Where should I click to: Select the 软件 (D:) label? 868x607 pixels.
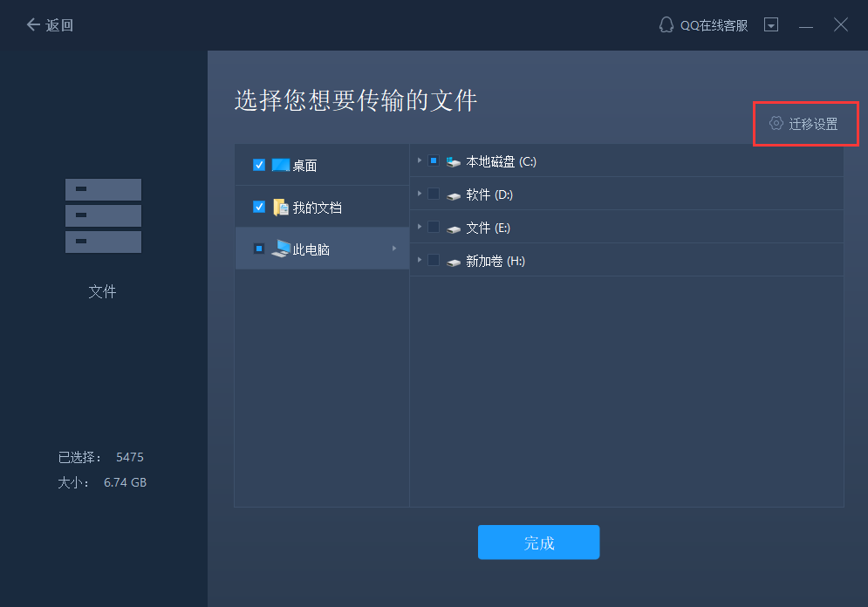tap(489, 194)
